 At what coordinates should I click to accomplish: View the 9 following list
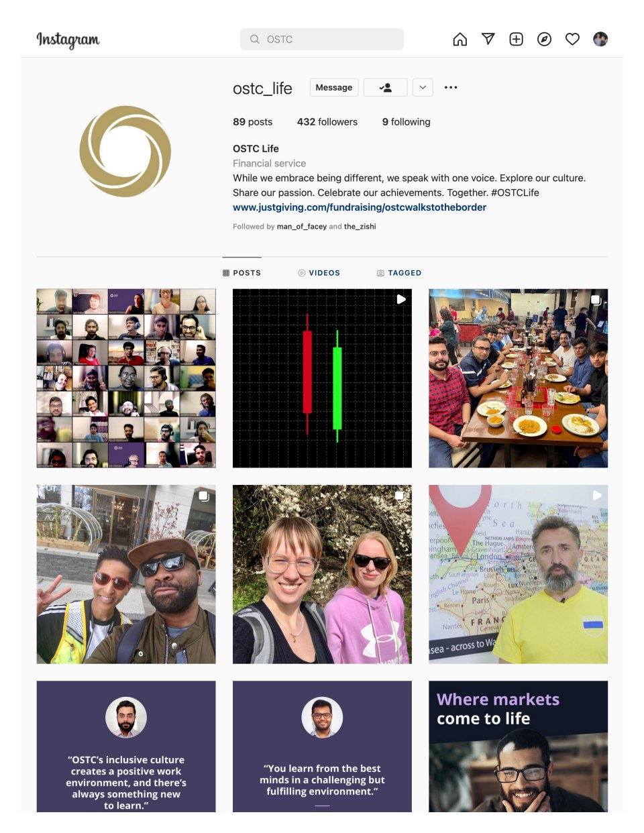[407, 122]
